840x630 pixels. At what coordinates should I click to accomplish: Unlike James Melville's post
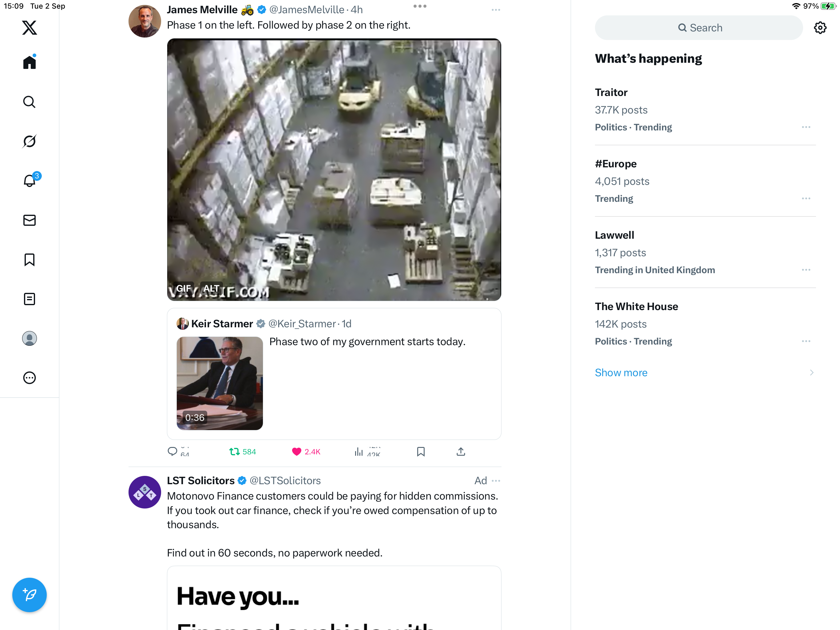pyautogui.click(x=297, y=451)
